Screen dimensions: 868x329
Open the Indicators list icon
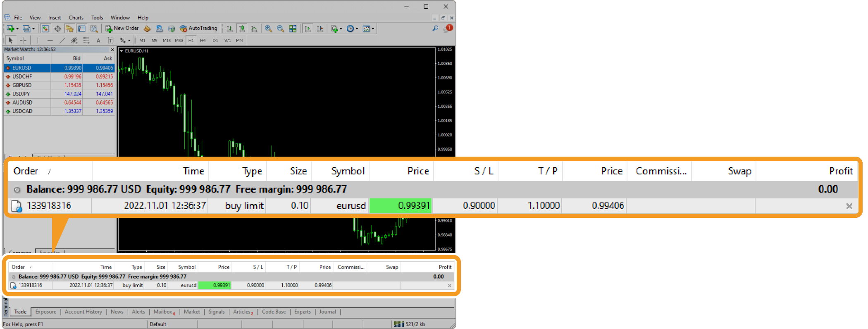[x=335, y=29]
